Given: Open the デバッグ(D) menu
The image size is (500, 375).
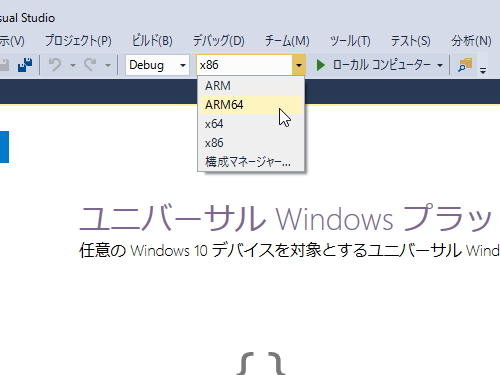Looking at the screenshot, I should pos(219,41).
